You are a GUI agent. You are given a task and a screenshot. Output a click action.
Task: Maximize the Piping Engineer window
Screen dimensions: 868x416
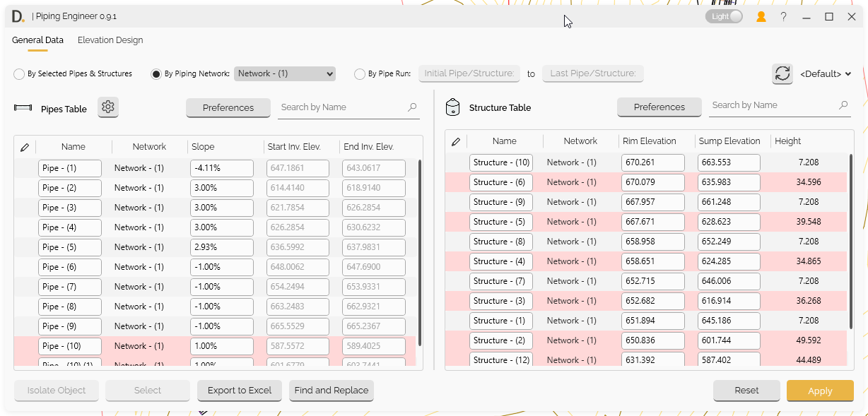click(829, 16)
